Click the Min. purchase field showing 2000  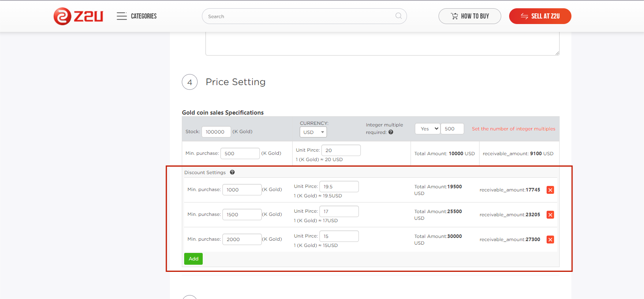(242, 240)
